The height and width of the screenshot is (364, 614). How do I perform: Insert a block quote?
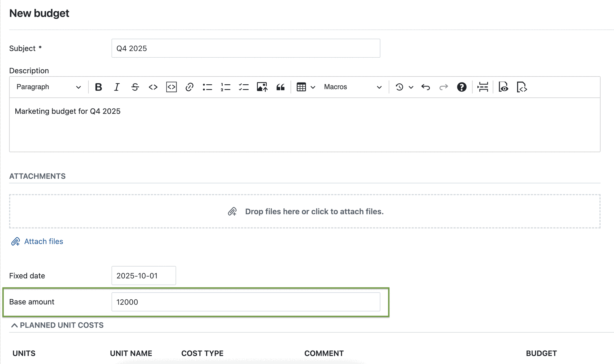pos(280,87)
